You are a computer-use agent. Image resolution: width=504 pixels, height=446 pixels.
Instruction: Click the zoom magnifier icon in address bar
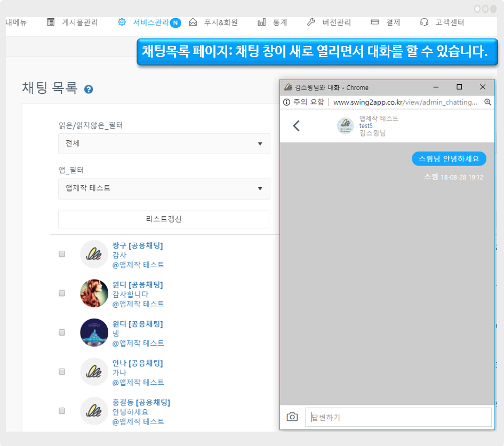coord(487,102)
